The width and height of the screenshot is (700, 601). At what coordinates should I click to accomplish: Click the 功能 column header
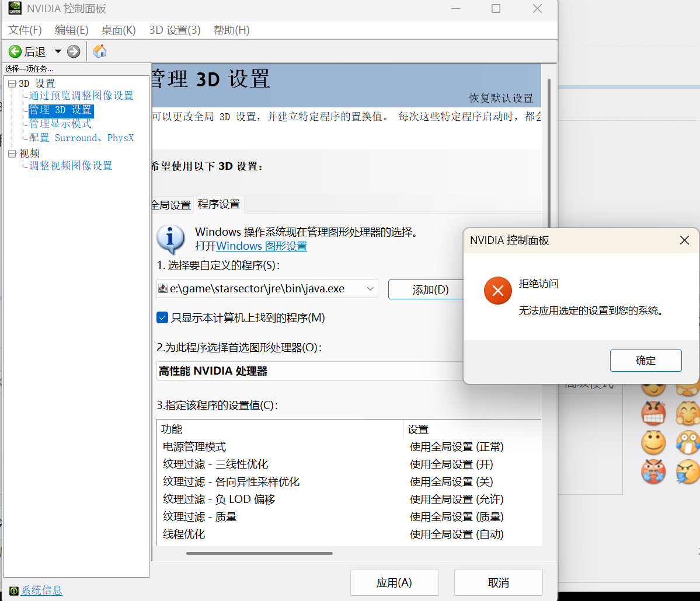(x=280, y=429)
